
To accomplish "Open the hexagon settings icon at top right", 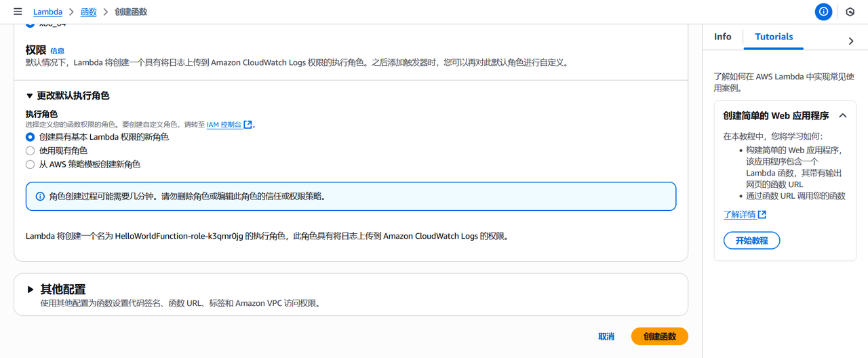I will pyautogui.click(x=850, y=12).
